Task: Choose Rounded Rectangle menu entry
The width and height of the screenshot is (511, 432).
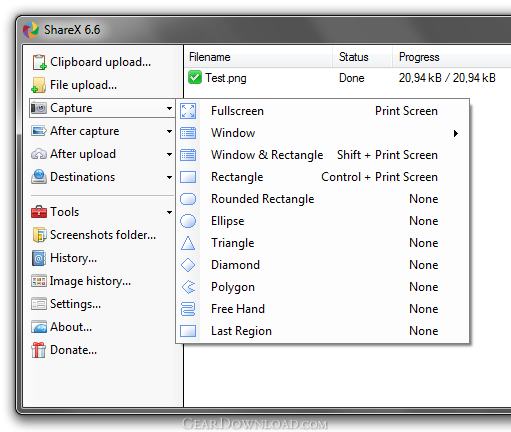Action: coord(323,199)
